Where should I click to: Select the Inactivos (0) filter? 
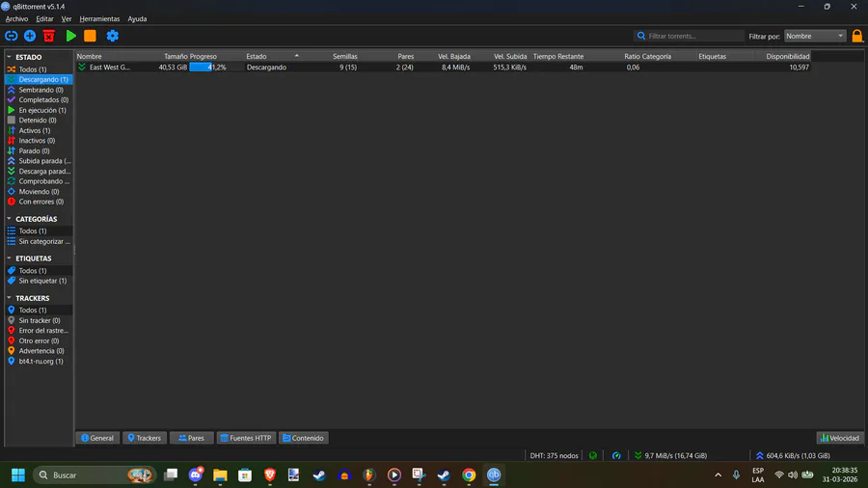(x=39, y=141)
